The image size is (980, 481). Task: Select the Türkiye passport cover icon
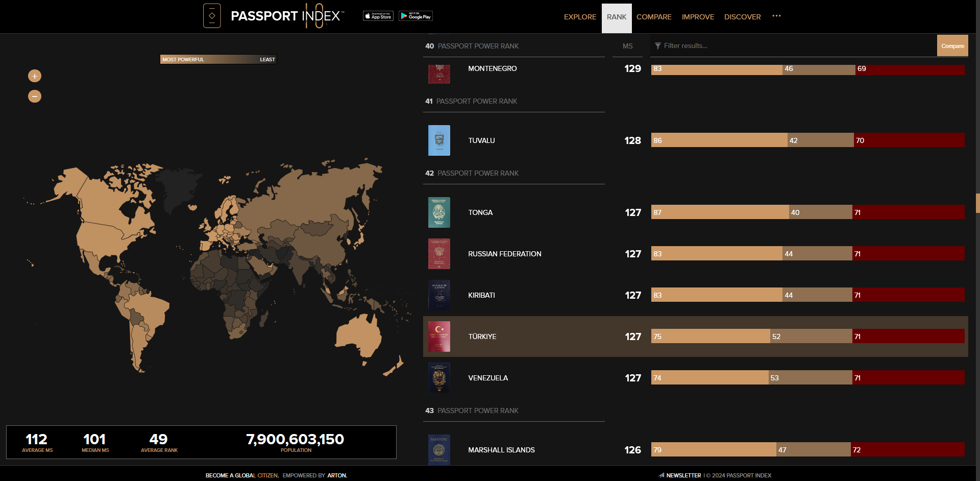(439, 336)
